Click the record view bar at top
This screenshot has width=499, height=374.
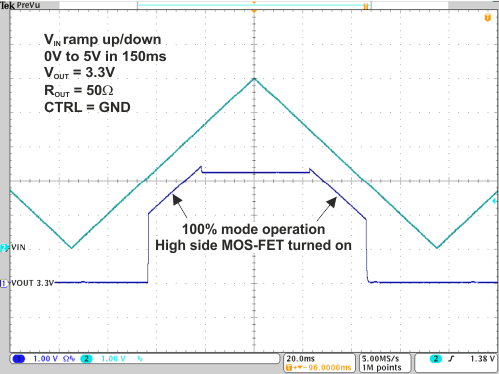pos(254,5)
